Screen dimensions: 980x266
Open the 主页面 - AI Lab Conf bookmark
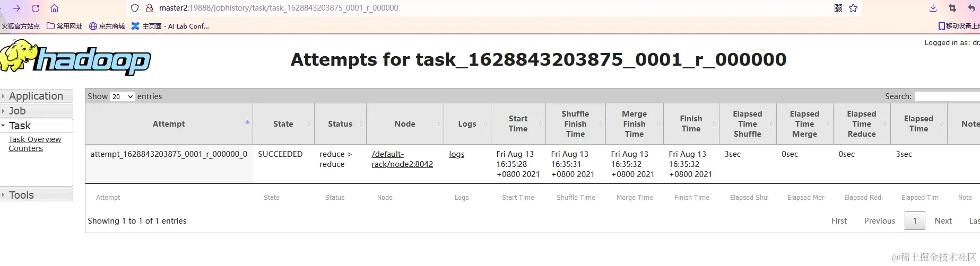click(x=170, y=26)
